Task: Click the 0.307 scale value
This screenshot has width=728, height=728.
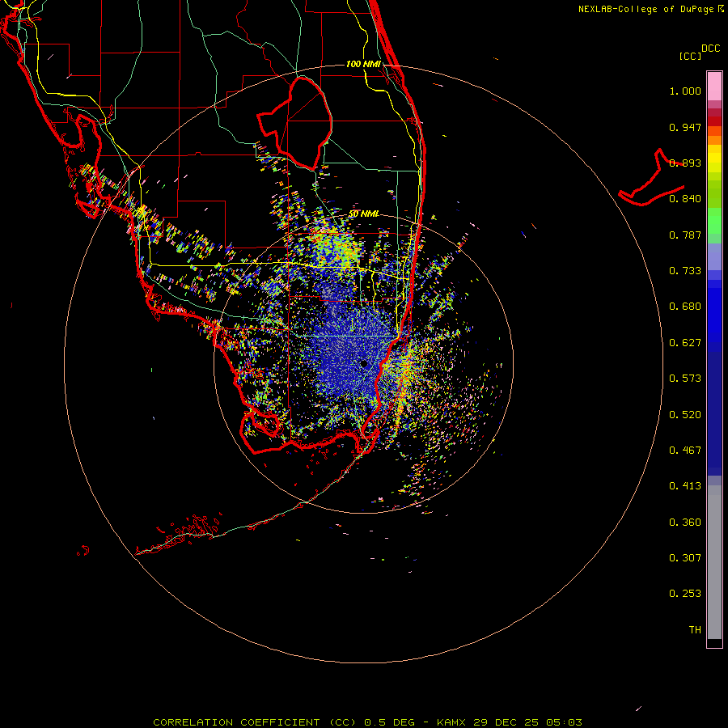Action: pos(685,558)
